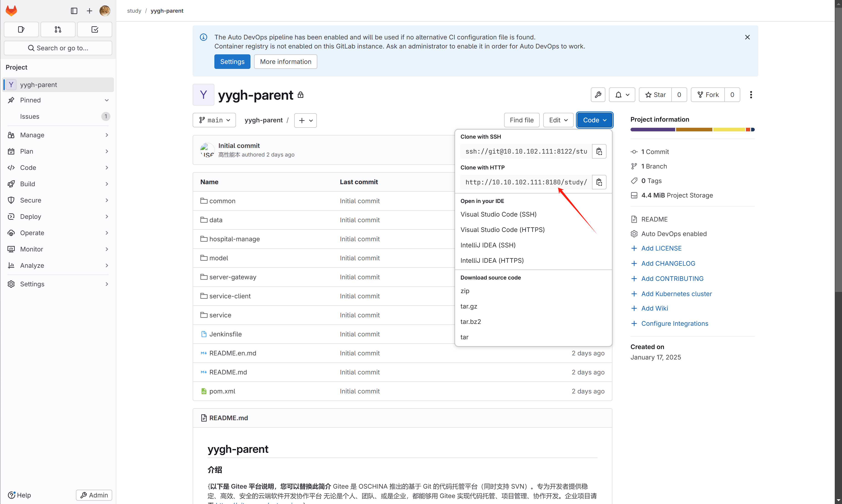This screenshot has width=842, height=504.
Task: Star the yygh-parent project
Action: click(655, 95)
